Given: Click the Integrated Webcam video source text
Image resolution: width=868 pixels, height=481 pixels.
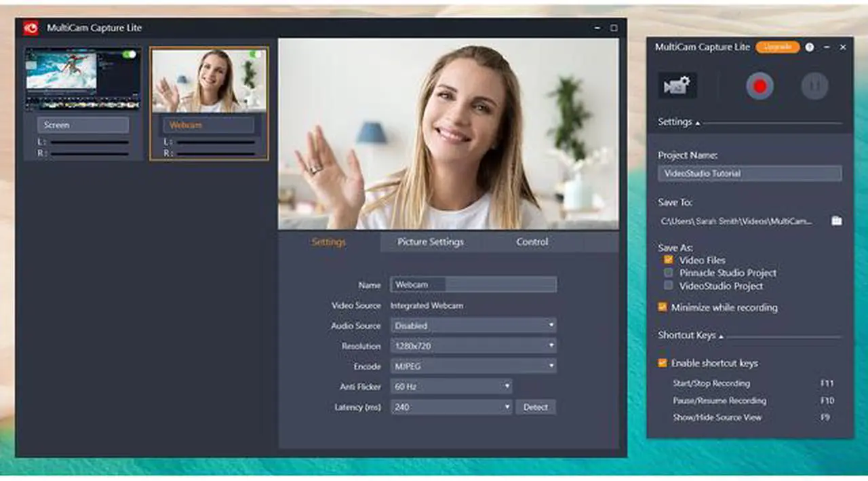Looking at the screenshot, I should [427, 305].
